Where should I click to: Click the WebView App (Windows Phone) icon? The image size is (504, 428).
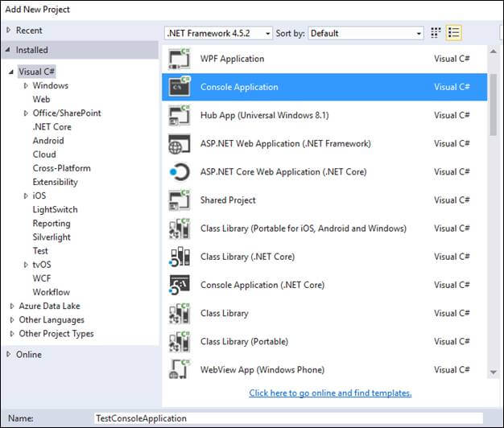(179, 370)
